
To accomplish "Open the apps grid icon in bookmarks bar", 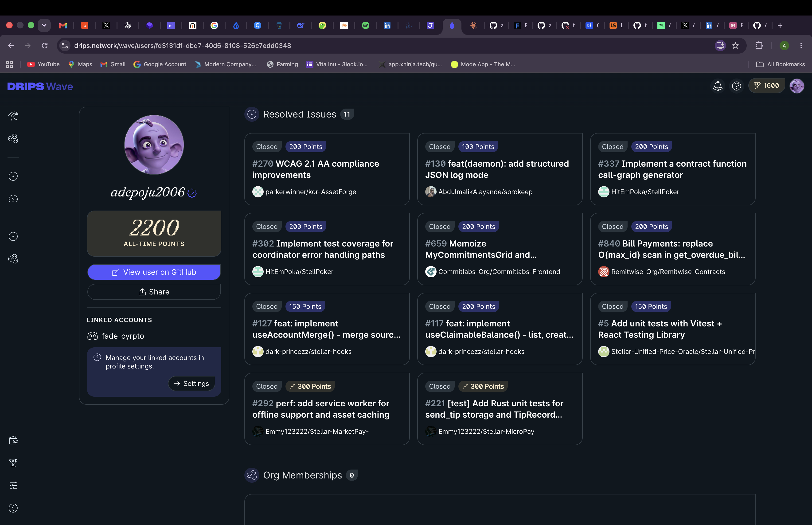I will coord(10,64).
